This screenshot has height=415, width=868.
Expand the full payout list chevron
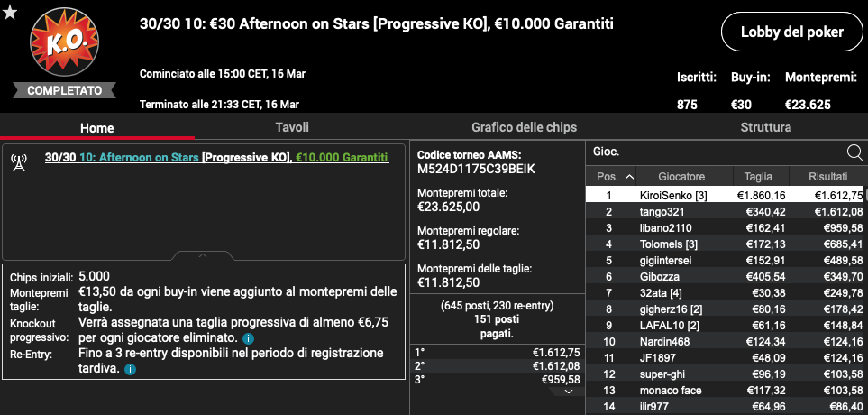(568, 392)
